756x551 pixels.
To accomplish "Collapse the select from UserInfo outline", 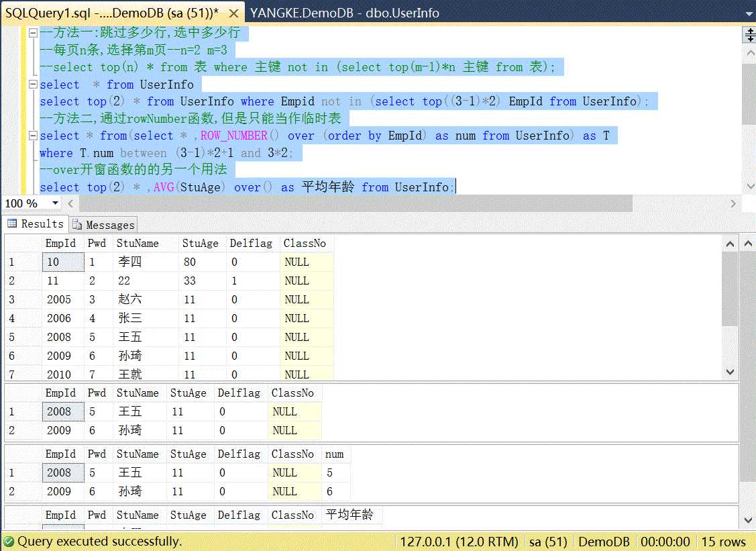I will (34, 85).
